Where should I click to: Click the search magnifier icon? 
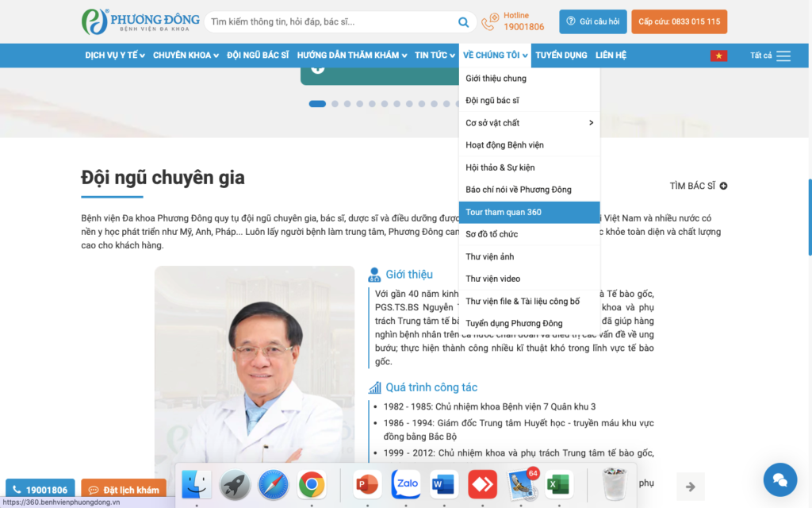point(463,22)
